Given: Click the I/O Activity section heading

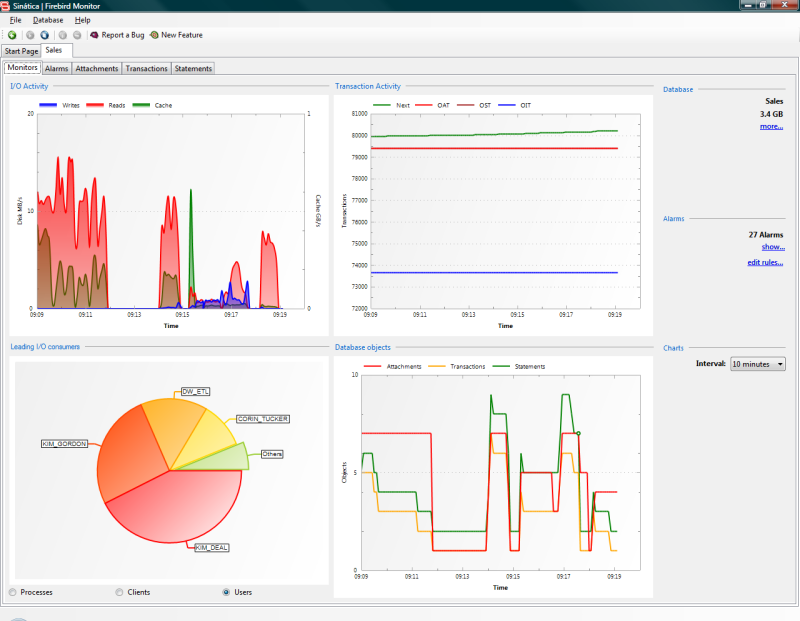Looking at the screenshot, I should coord(29,86).
